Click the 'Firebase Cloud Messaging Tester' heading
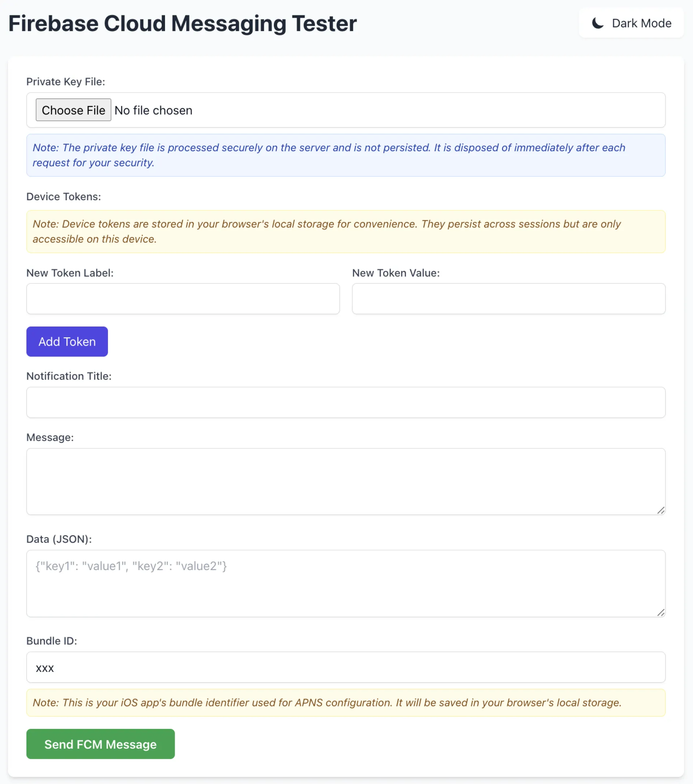Viewport: 693px width, 784px height. tap(183, 23)
